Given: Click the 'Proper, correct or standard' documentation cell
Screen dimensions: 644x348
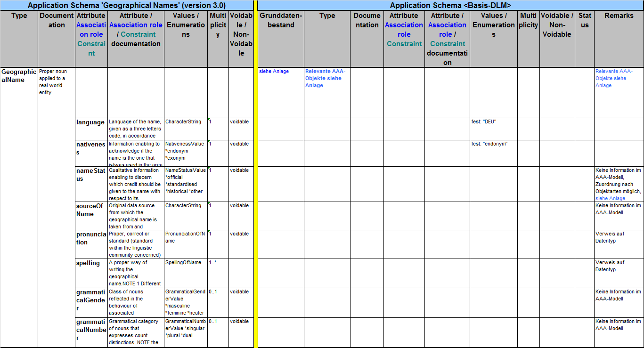Looking at the screenshot, I should (x=136, y=244).
